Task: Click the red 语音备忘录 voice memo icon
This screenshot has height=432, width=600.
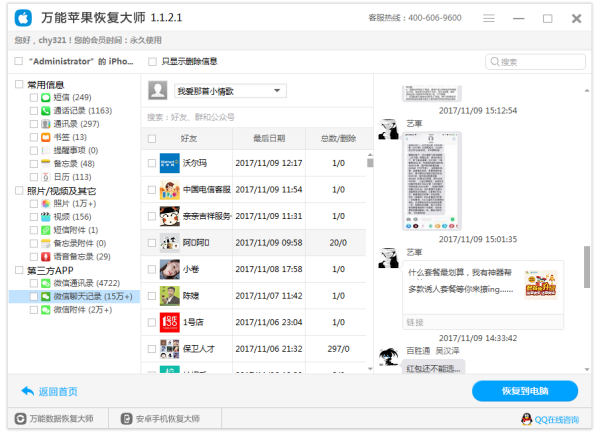Action: 46,256
